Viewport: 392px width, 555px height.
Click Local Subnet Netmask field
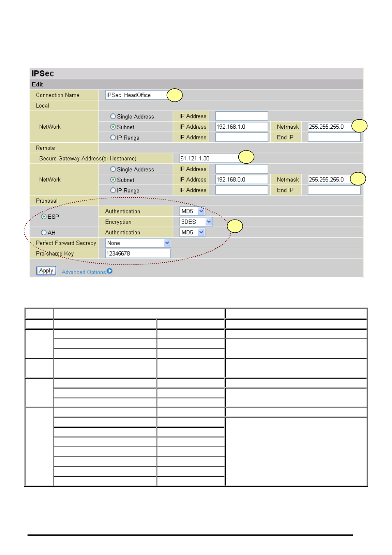coord(334,127)
